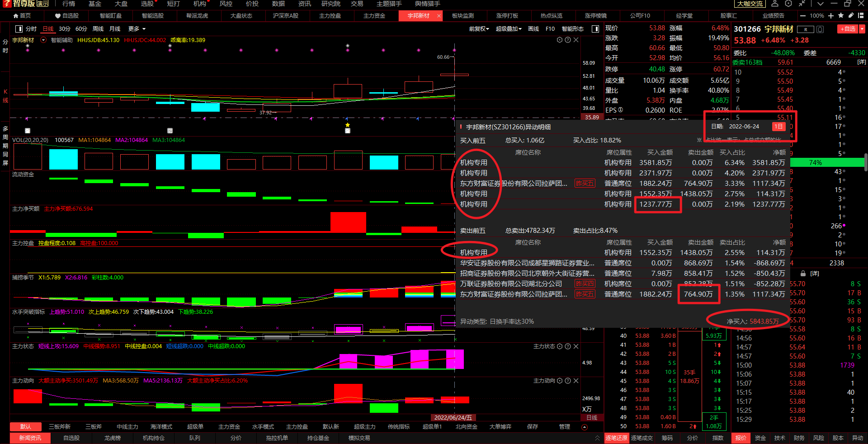The height and width of the screenshot is (444, 868).
Task: Toggle the layout list icon at tab bar end
Action: 860,15
